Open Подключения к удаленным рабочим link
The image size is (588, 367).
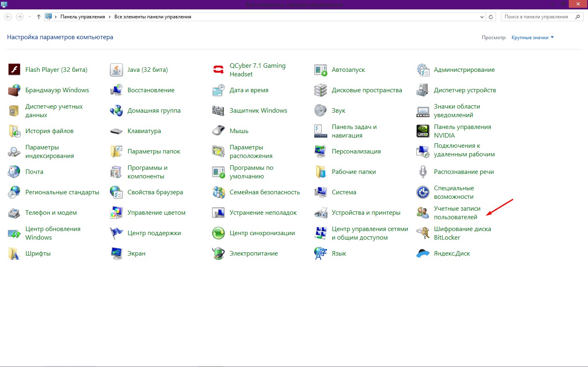464,150
